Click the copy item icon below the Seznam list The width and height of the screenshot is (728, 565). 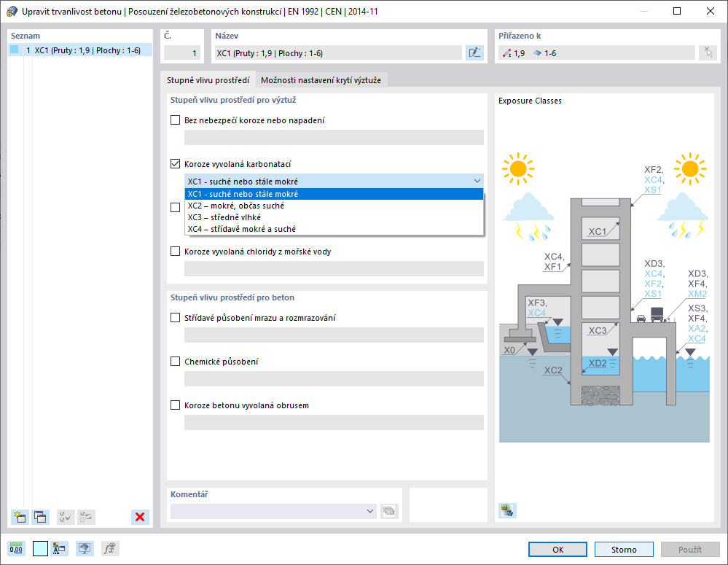tap(40, 517)
